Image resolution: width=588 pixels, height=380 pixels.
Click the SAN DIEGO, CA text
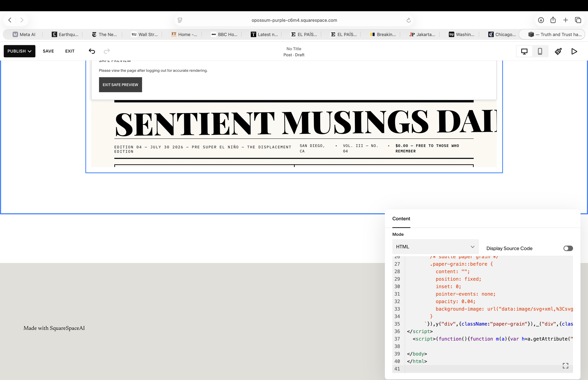click(x=312, y=148)
